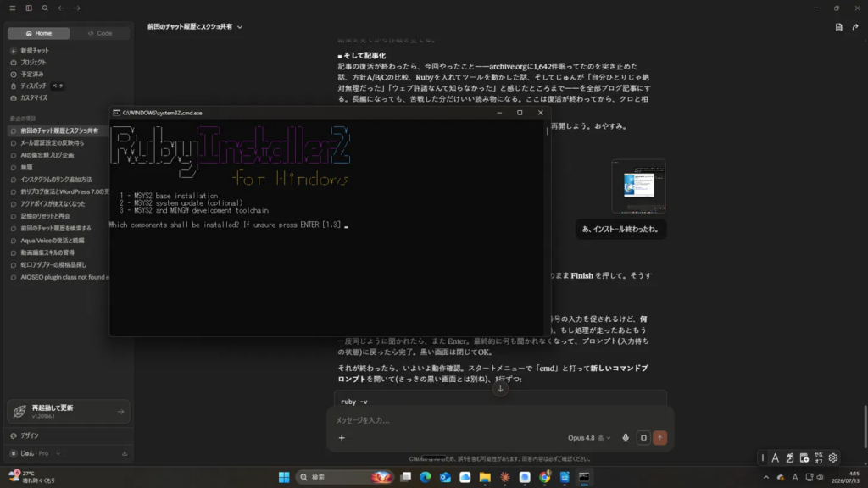Go back with the left arrow
The height and width of the screenshot is (488, 868).
[61, 8]
